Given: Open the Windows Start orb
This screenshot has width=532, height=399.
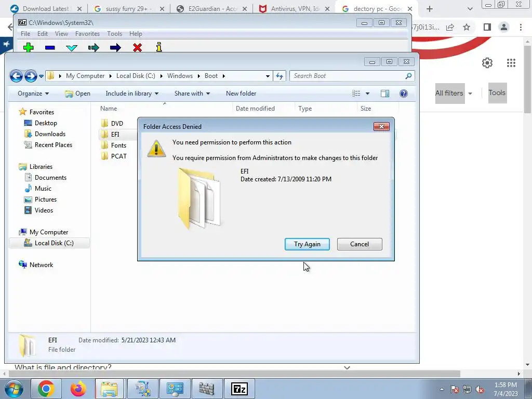Looking at the screenshot, I should (14, 389).
